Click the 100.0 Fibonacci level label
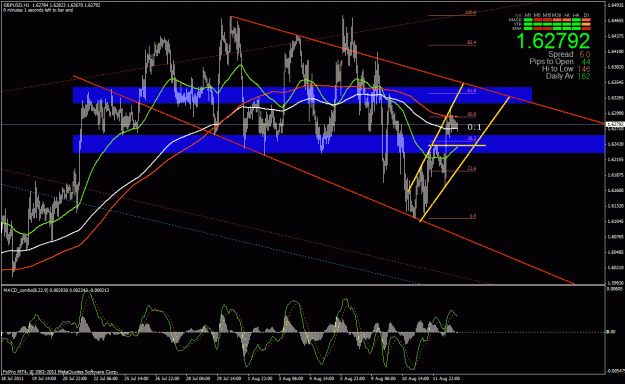625x384 pixels. pos(471,13)
